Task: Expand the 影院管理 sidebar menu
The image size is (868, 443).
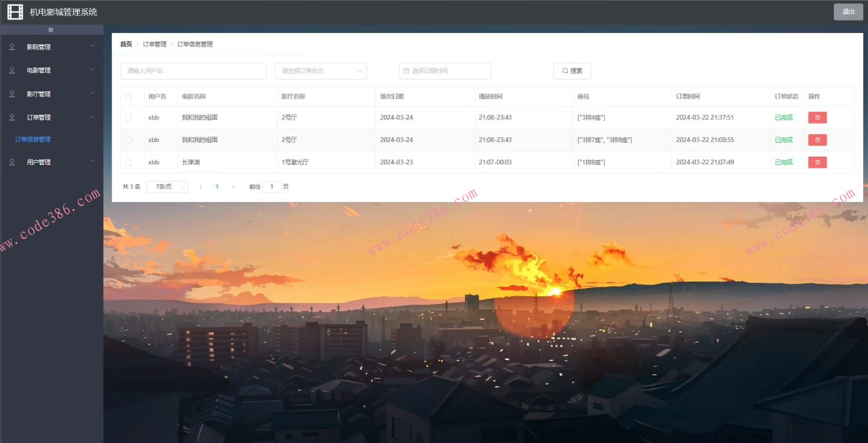Action: point(52,47)
